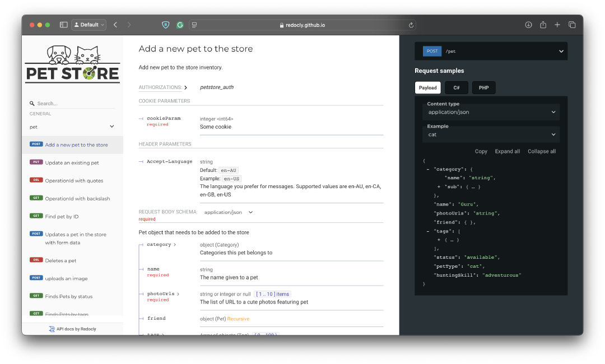This screenshot has height=364, width=605.
Task: Toggle the Safari sidebar icon
Action: pos(64,25)
